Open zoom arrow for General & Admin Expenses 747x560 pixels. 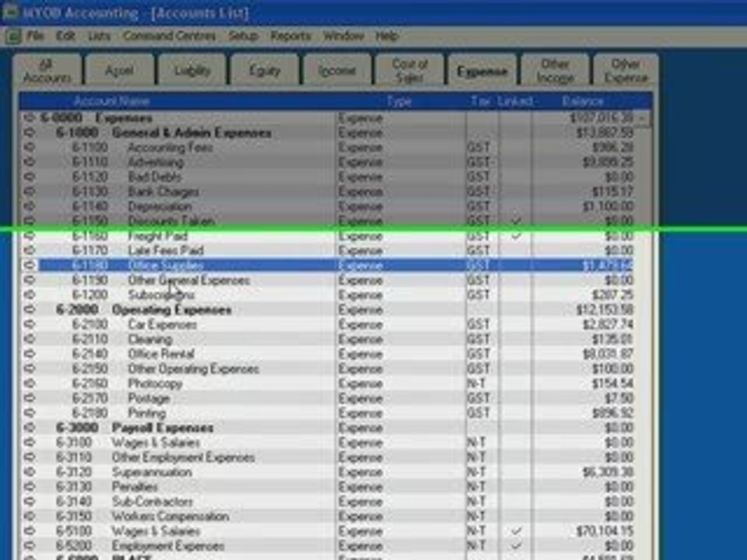[x=30, y=132]
